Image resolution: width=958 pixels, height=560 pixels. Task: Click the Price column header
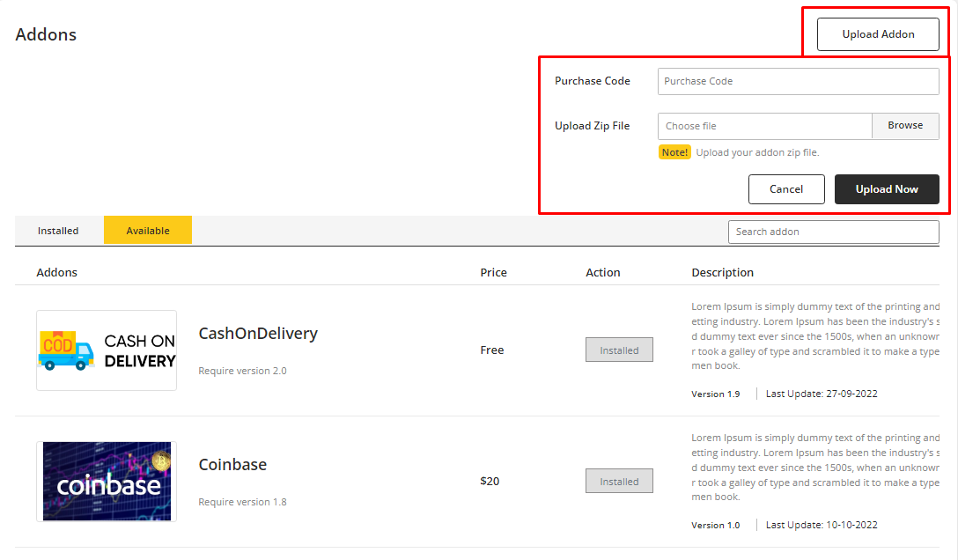[493, 273]
